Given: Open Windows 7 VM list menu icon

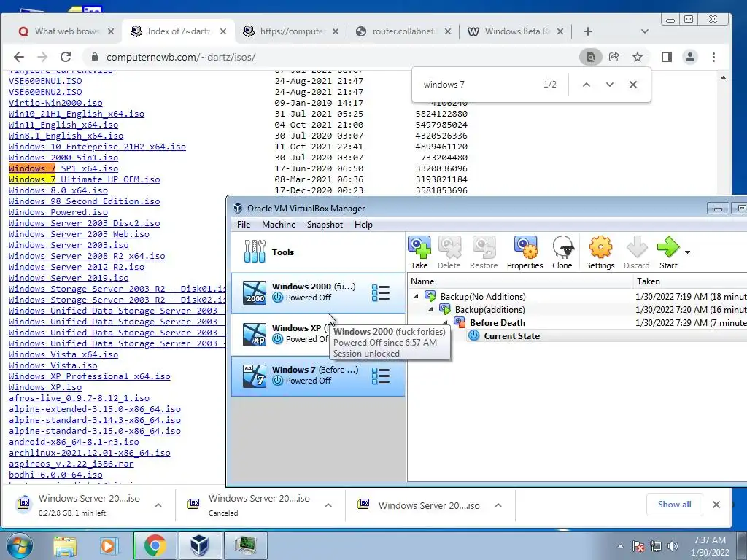Looking at the screenshot, I should [380, 376].
